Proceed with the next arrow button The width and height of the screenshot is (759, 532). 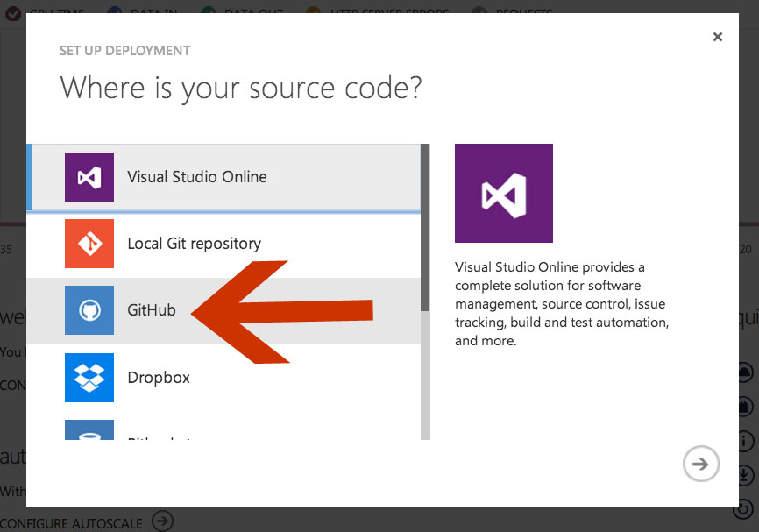tap(700, 464)
